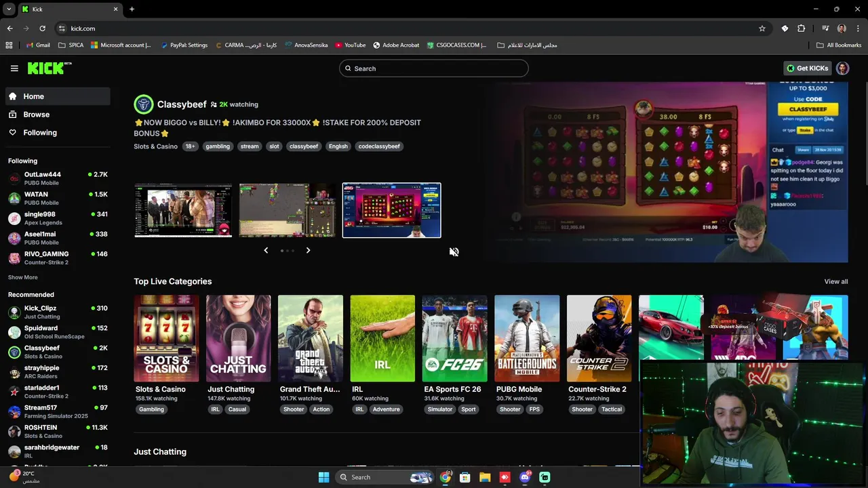Open Chrome extensions puzzle icon
Image resolution: width=868 pixels, height=488 pixels.
tap(802, 28)
